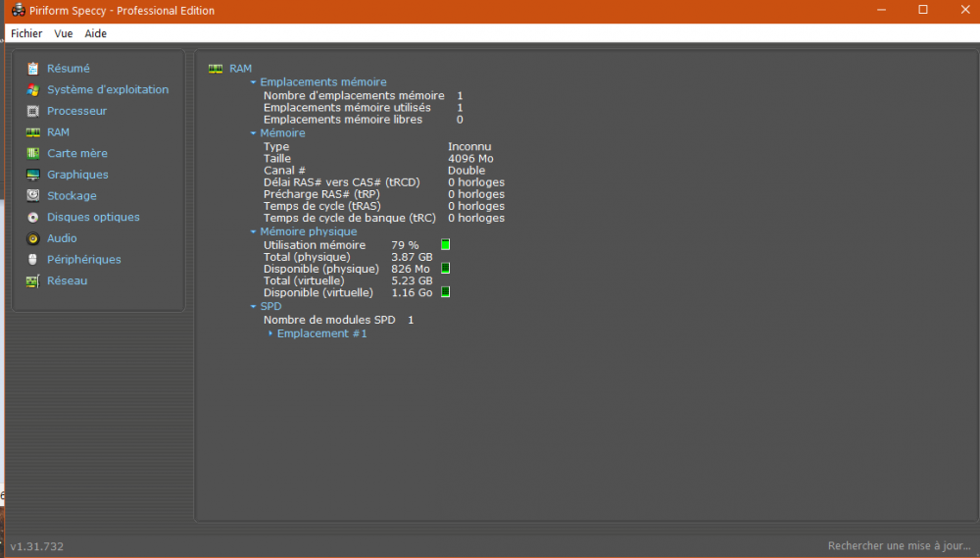Open the Audio speaker icon
The image size is (980, 558).
[33, 238]
